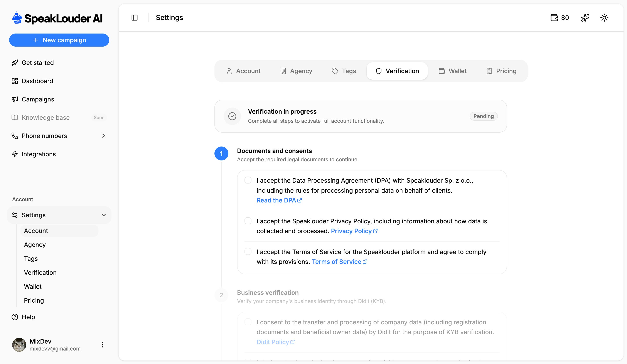Click the Campaigns megaphone icon

coord(15,99)
